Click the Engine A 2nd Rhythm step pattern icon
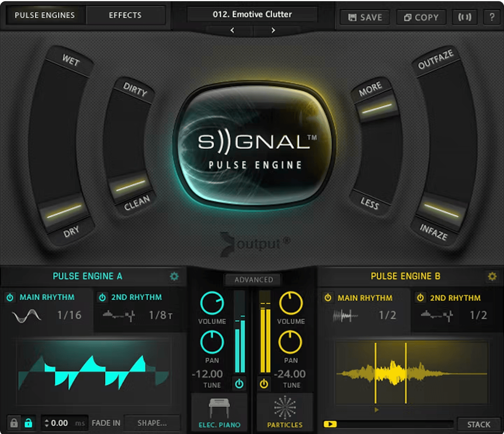 click(119, 315)
